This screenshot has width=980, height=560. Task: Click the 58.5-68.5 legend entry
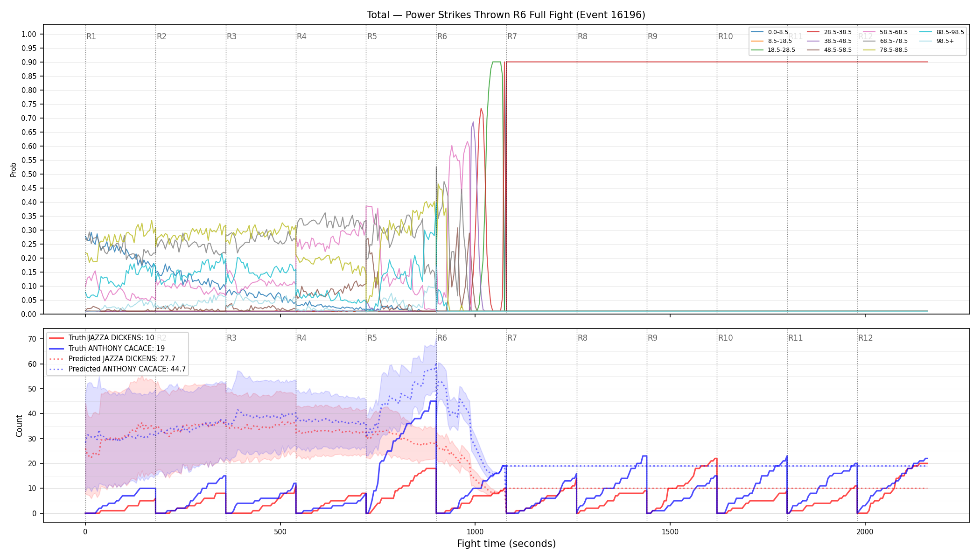pyautogui.click(x=885, y=32)
